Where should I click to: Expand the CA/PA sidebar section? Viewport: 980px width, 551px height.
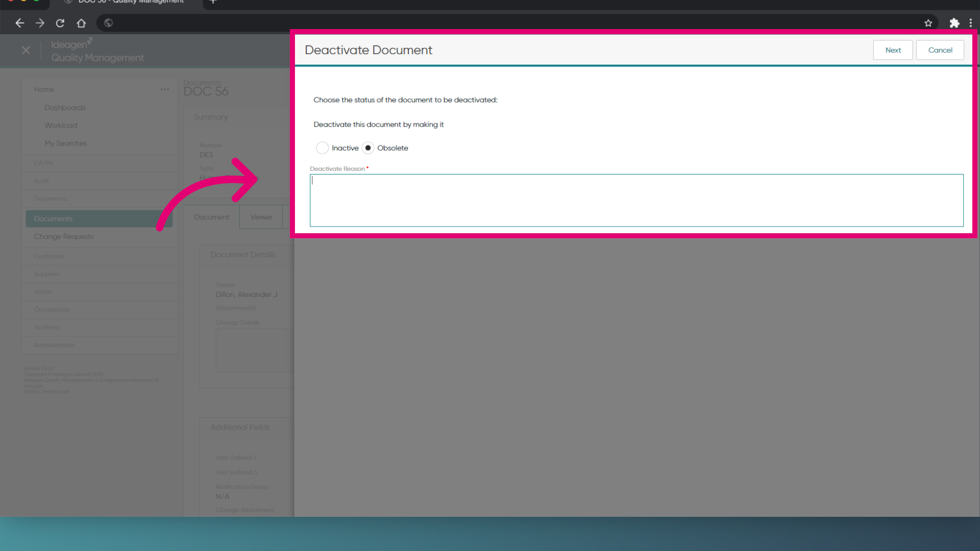pyautogui.click(x=100, y=163)
